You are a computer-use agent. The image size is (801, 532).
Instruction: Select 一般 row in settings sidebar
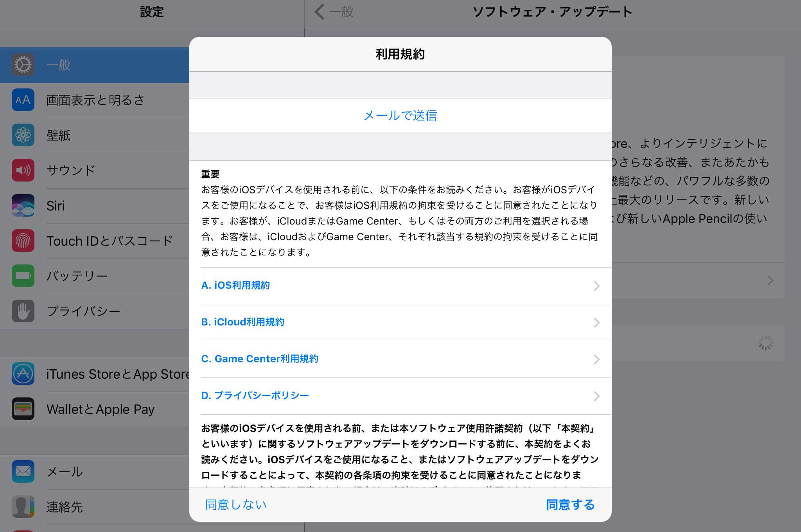pyautogui.click(x=95, y=65)
